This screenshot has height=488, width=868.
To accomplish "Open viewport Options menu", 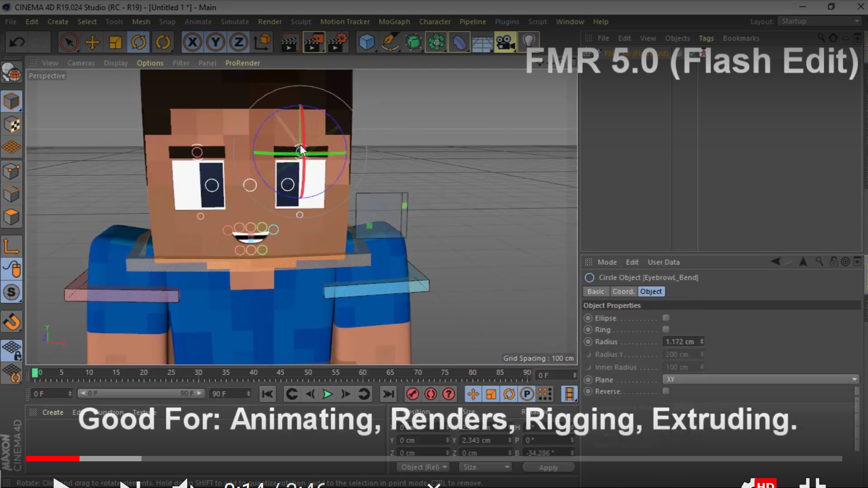I will click(x=150, y=63).
